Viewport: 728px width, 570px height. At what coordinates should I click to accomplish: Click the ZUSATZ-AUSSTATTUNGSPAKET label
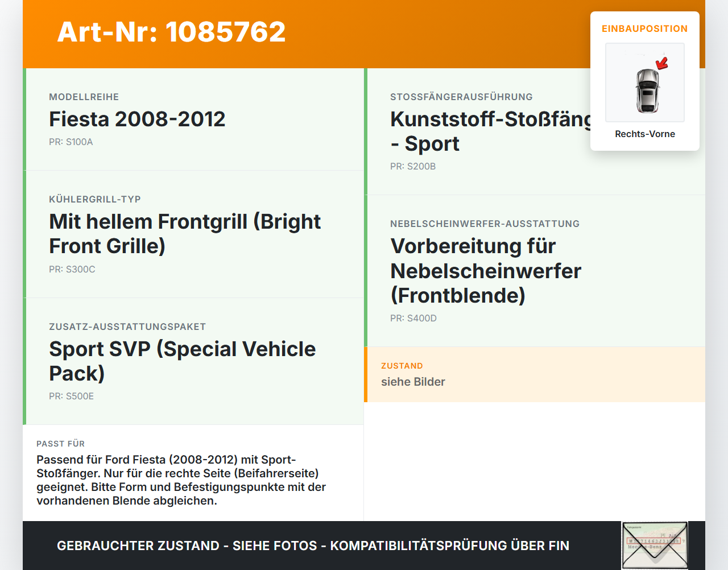tap(127, 327)
